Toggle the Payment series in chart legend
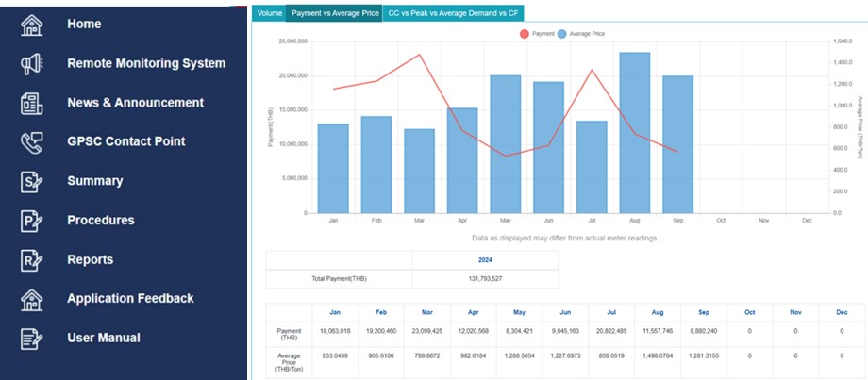Image resolution: width=868 pixels, height=380 pixels. 538,33
